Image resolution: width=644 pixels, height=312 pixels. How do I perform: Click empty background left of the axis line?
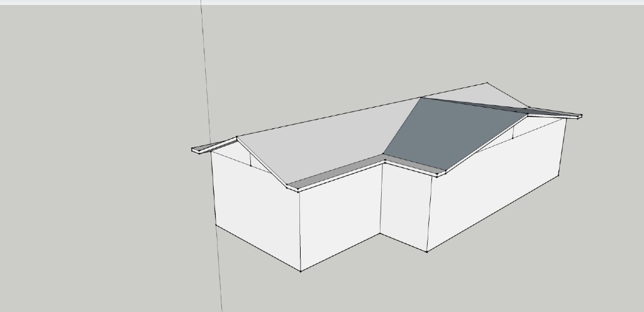[94, 157]
